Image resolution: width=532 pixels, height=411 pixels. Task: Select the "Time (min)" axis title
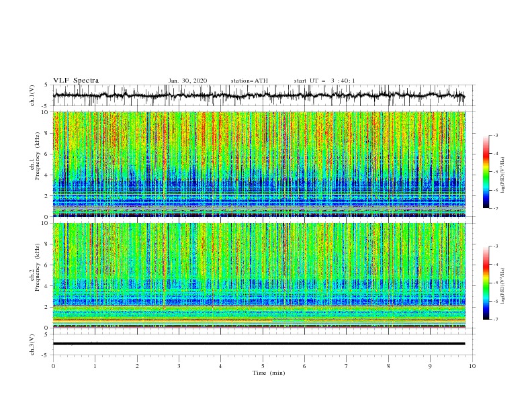point(269,373)
